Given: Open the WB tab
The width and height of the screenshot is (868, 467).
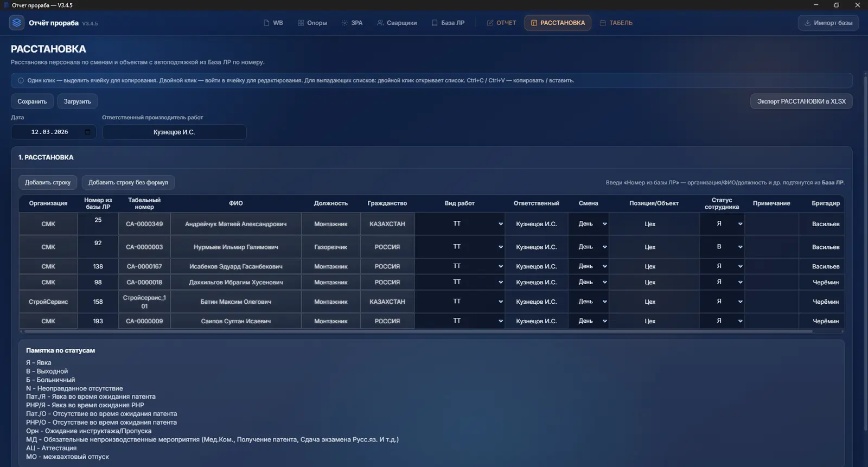Looking at the screenshot, I should (273, 23).
